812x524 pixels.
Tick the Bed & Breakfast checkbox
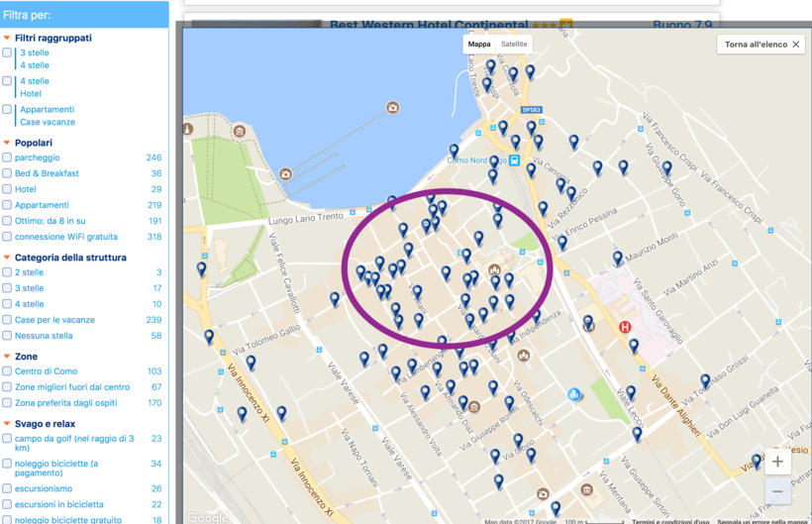7,173
